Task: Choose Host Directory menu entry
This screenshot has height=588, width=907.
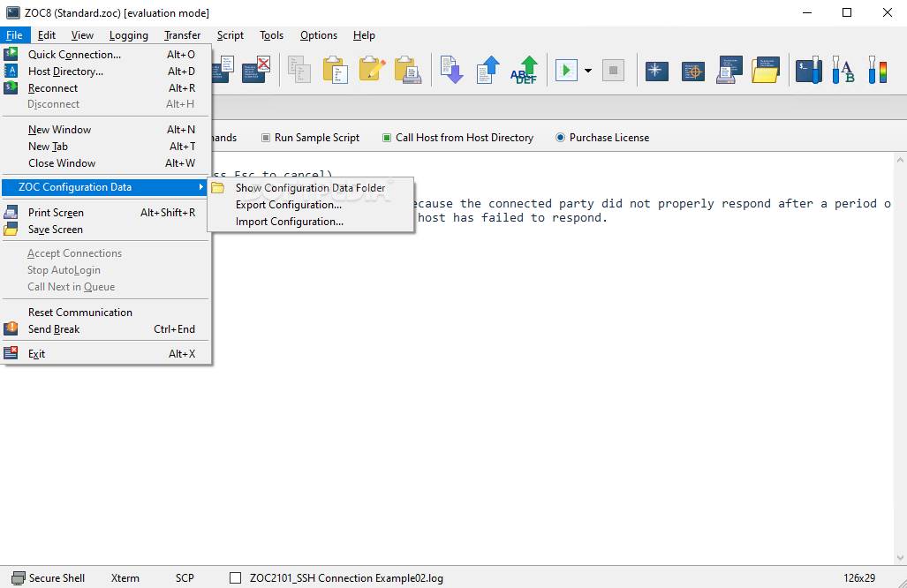Action: [105, 72]
